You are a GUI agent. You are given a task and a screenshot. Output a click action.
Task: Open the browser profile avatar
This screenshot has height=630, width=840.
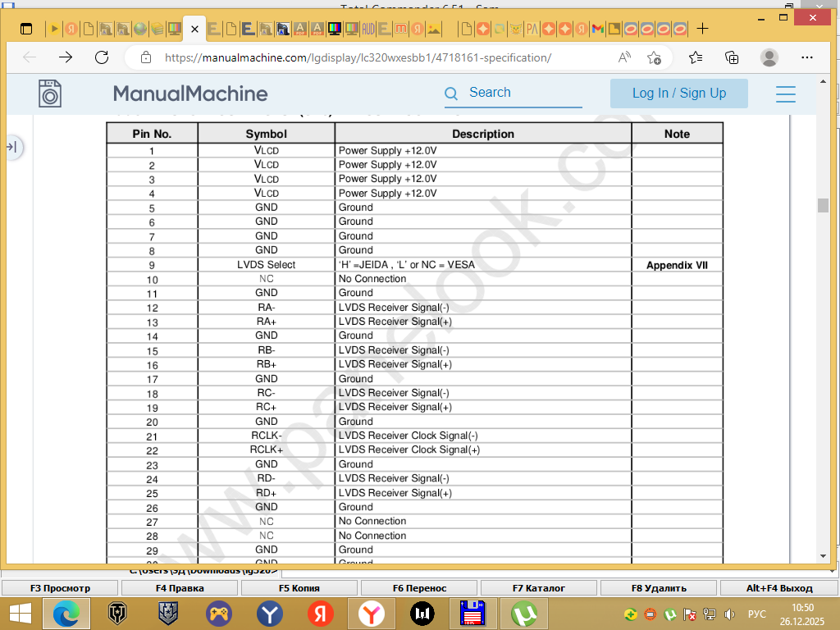tap(769, 57)
